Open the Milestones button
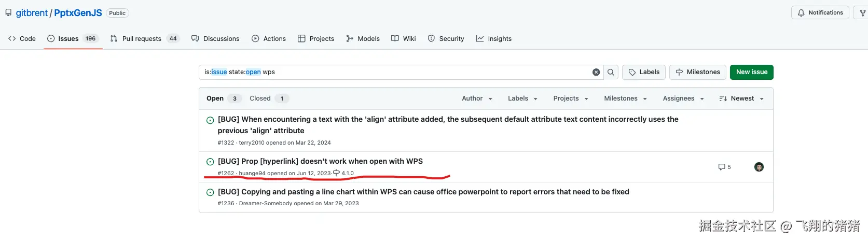This screenshot has height=241, width=868. tap(697, 72)
